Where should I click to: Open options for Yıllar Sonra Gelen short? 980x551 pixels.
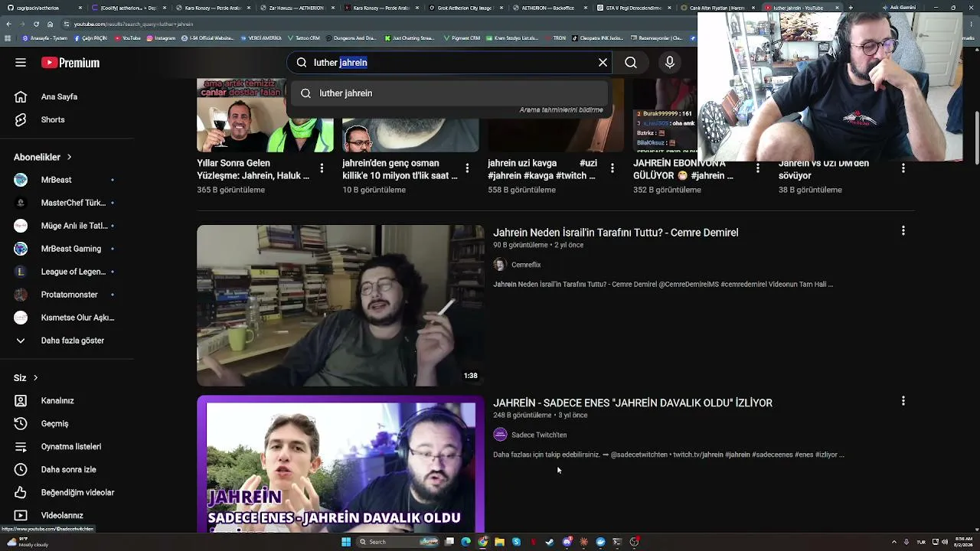(x=322, y=168)
